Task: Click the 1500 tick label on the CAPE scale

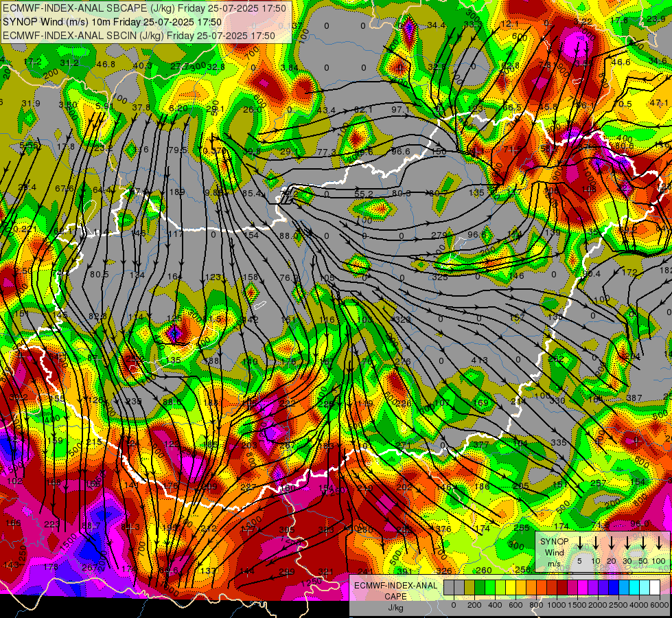Action: [577, 605]
